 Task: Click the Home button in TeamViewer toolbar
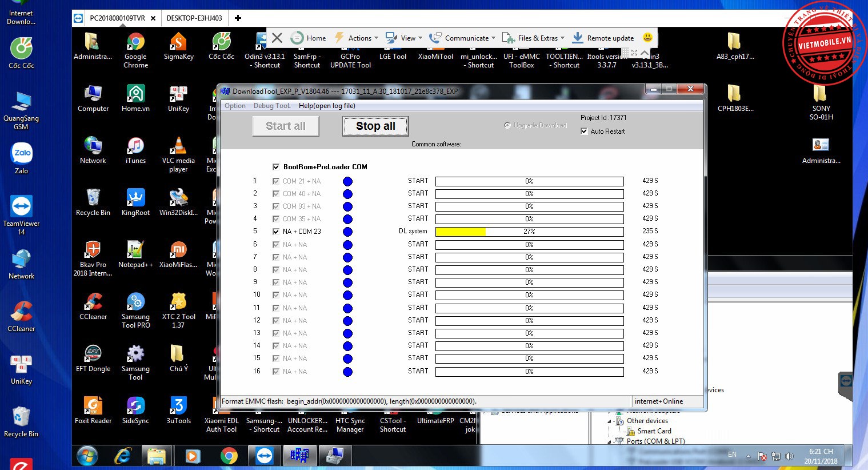point(309,38)
